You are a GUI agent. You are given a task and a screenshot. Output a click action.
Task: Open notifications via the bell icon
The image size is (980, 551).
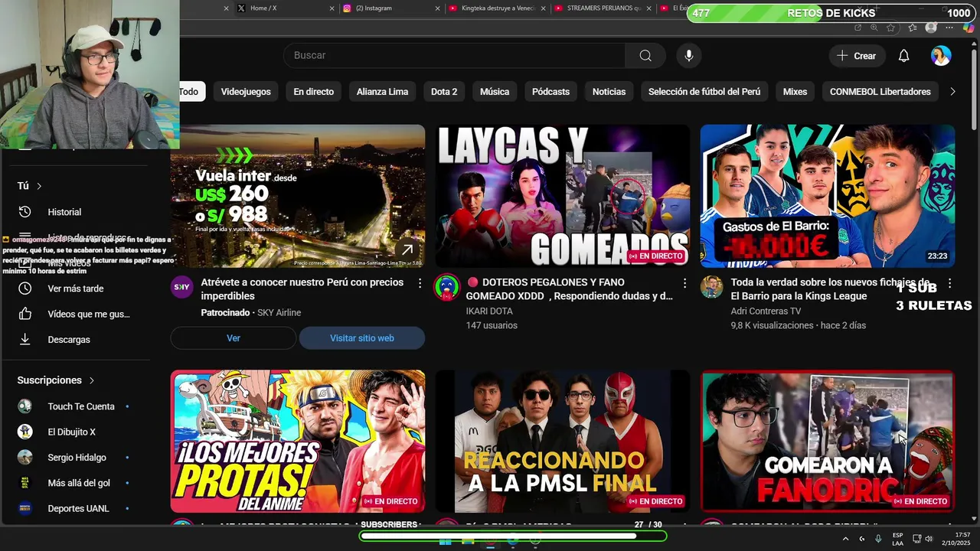pos(903,56)
